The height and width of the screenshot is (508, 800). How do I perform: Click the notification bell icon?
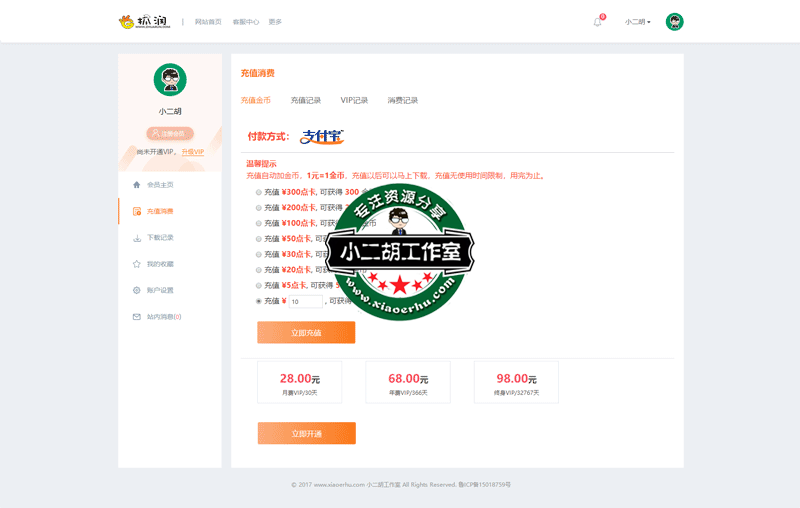(x=598, y=22)
